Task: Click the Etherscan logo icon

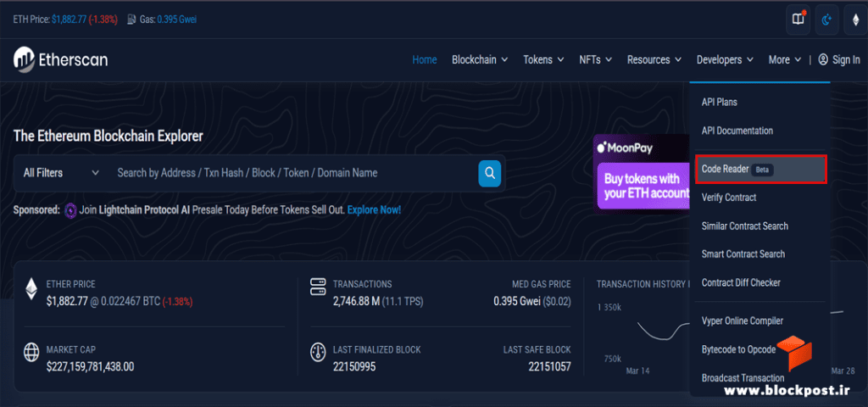Action: click(24, 60)
